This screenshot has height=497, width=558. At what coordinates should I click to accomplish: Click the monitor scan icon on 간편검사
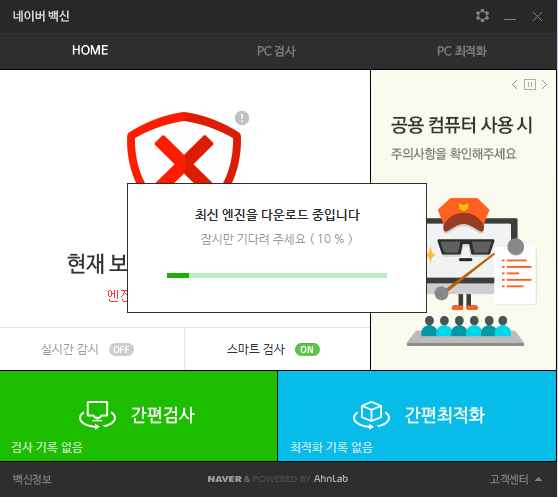point(97,415)
